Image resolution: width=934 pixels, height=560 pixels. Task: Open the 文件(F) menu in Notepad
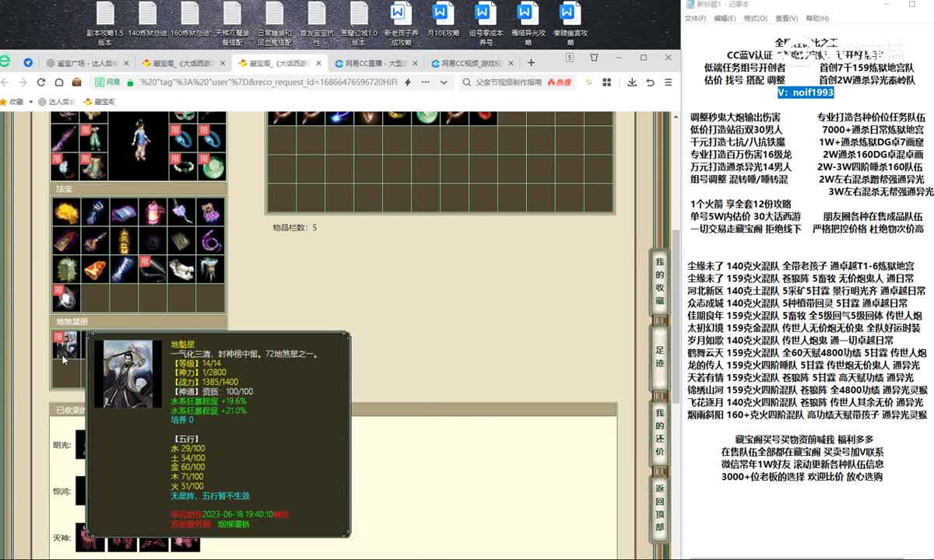[695, 19]
